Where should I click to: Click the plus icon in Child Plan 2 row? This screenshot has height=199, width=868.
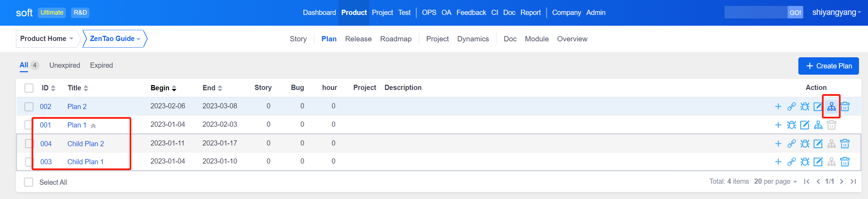pos(778,144)
